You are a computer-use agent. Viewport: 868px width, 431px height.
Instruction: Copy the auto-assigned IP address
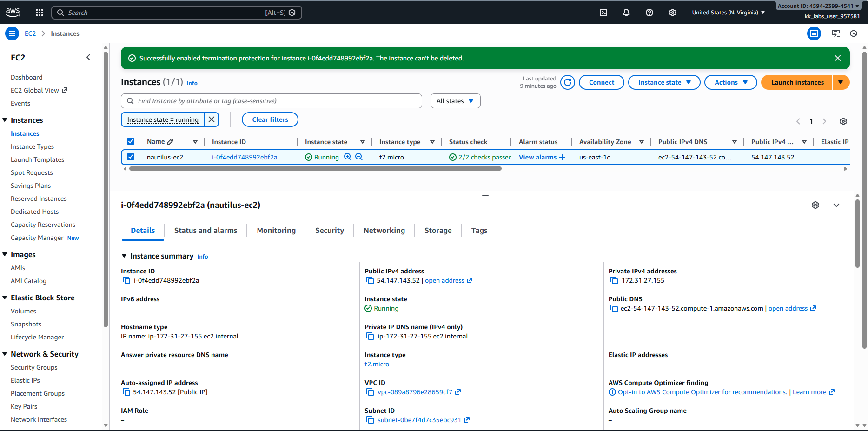tap(126, 392)
